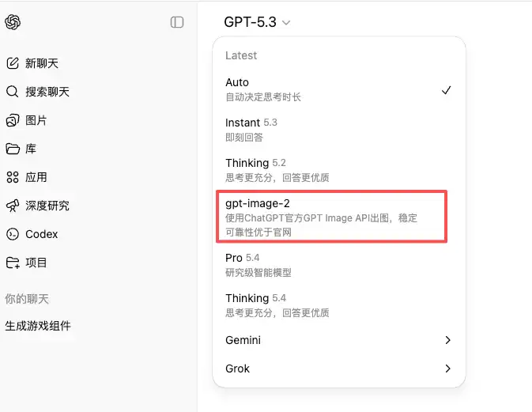Image resolution: width=532 pixels, height=412 pixels.
Task: Click the deep research telescope icon
Action: [x=13, y=206]
